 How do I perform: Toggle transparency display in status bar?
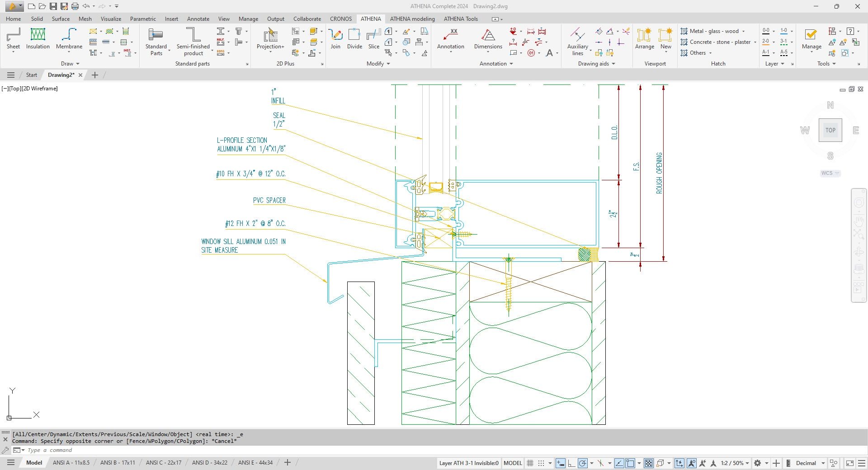click(x=649, y=463)
